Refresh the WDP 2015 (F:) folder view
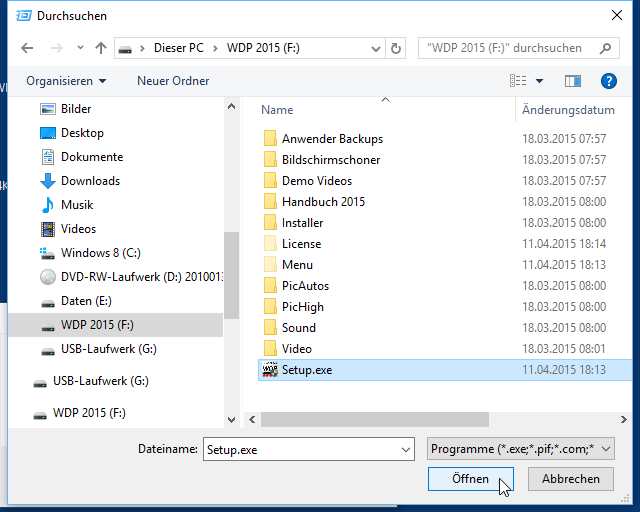This screenshot has width=640, height=512. pyautogui.click(x=396, y=49)
